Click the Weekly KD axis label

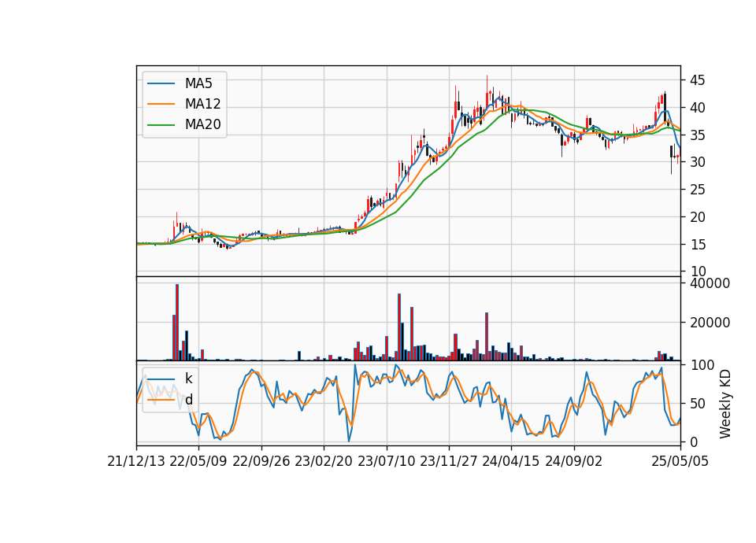click(x=724, y=404)
